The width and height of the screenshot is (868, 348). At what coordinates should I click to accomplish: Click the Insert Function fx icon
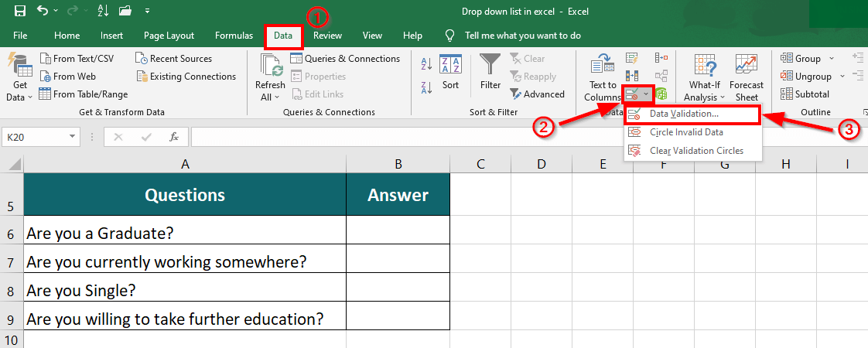174,137
